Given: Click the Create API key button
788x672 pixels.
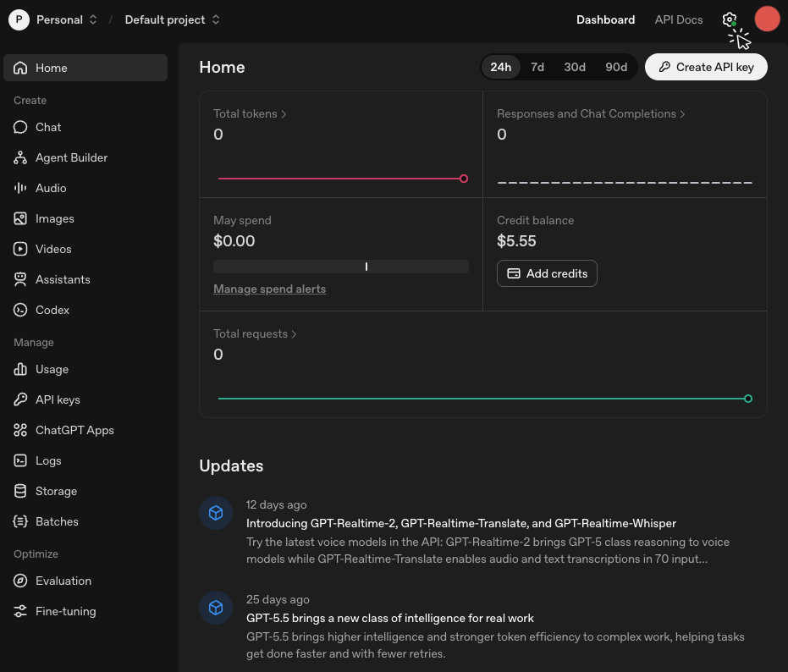Looking at the screenshot, I should (706, 68).
